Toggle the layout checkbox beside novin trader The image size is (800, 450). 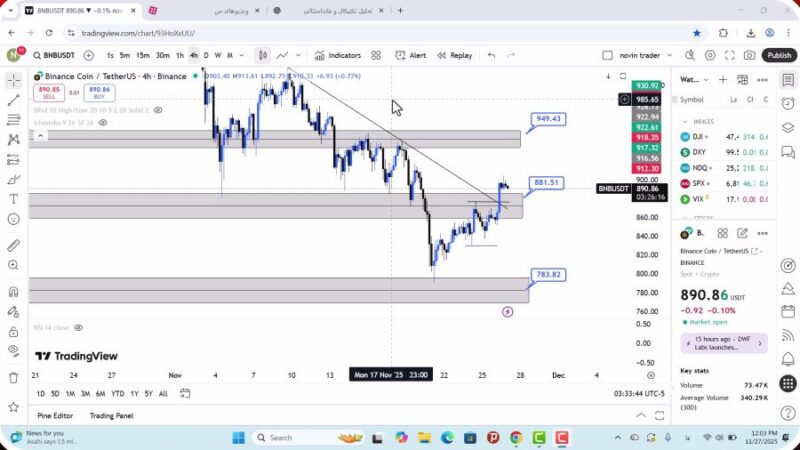(607, 56)
